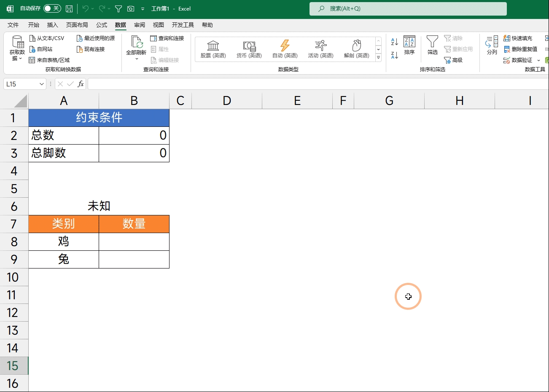Click 来自表格/区域 (From Table/Range)

tap(49, 60)
